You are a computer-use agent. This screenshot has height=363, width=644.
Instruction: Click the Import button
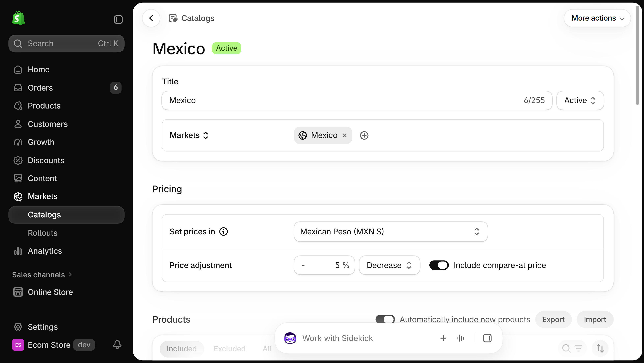pyautogui.click(x=595, y=319)
